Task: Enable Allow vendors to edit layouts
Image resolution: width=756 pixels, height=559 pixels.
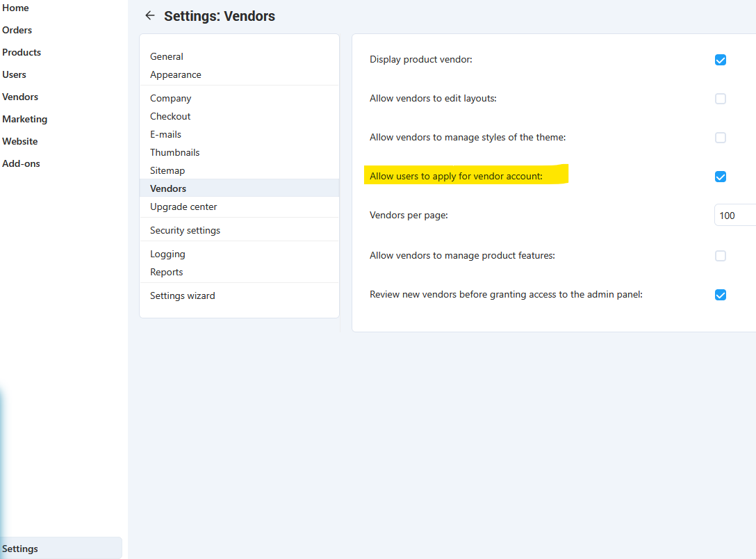Action: (721, 99)
